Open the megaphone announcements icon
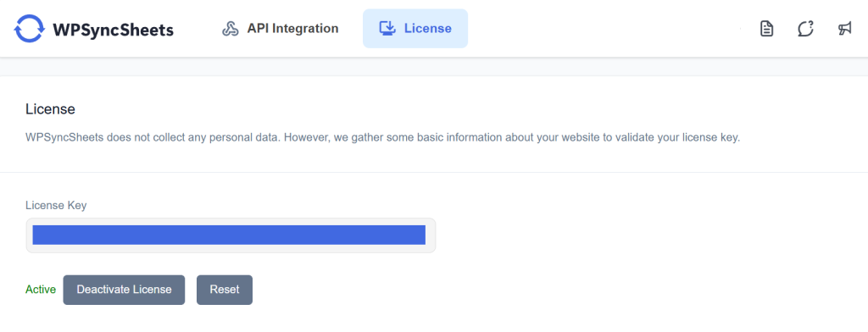This screenshot has width=868, height=332. tap(844, 29)
